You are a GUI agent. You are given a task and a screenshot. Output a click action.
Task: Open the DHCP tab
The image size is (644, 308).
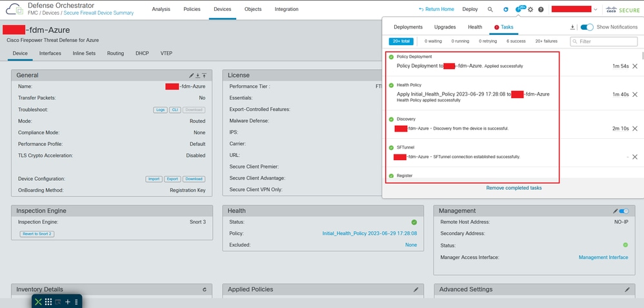coord(142,54)
